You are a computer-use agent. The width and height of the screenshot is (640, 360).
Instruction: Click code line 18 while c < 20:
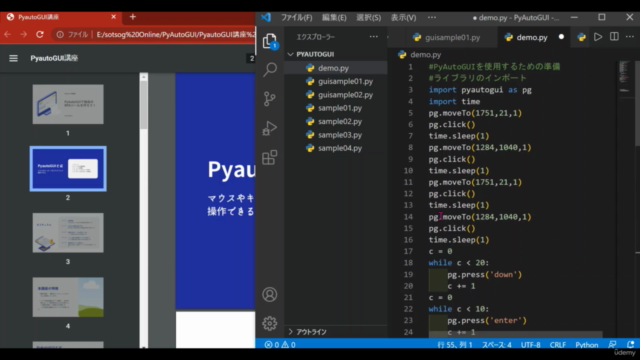[458, 263]
